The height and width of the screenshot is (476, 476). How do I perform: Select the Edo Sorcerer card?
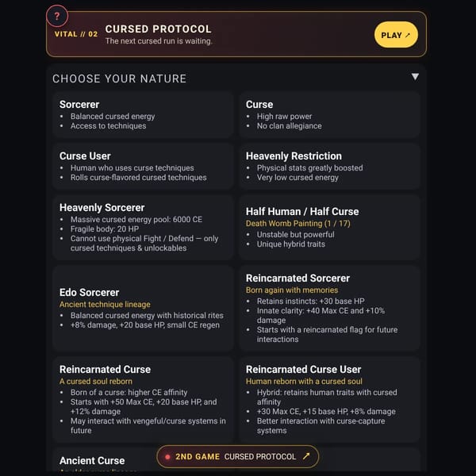143,309
